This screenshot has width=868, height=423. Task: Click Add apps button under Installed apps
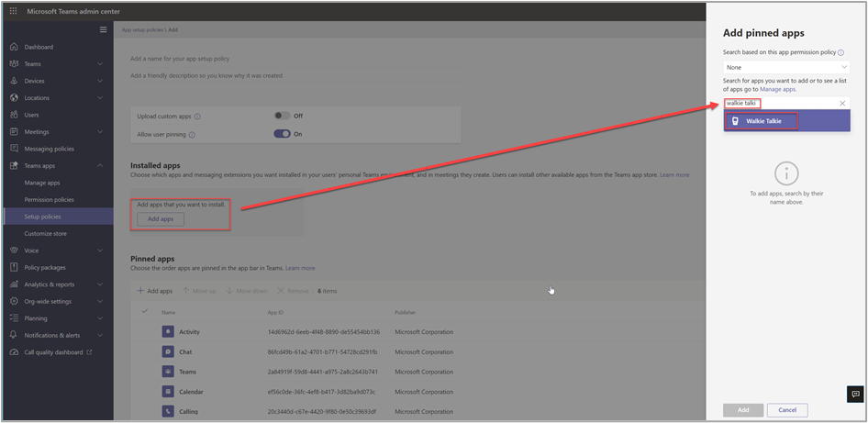(x=161, y=219)
